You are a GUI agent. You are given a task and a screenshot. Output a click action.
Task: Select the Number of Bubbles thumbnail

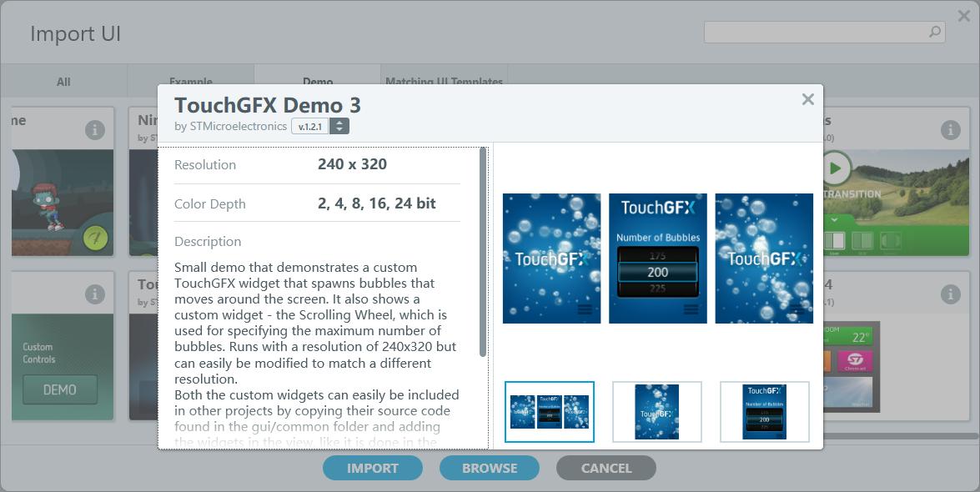(x=764, y=411)
